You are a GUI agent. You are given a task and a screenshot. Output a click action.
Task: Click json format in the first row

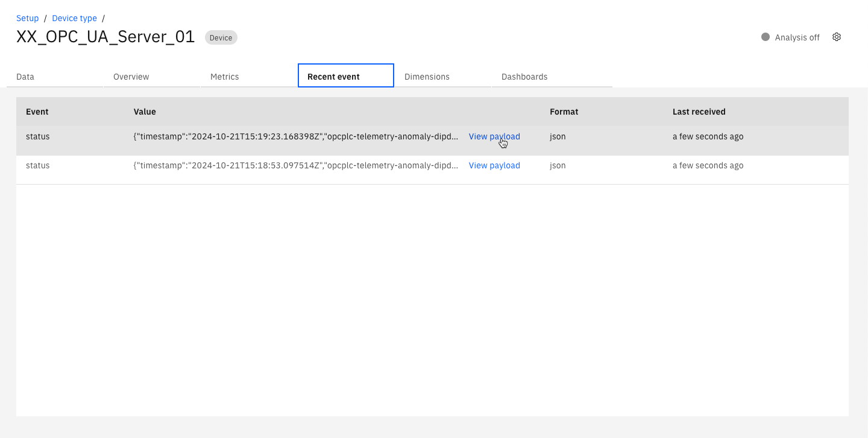(558, 136)
